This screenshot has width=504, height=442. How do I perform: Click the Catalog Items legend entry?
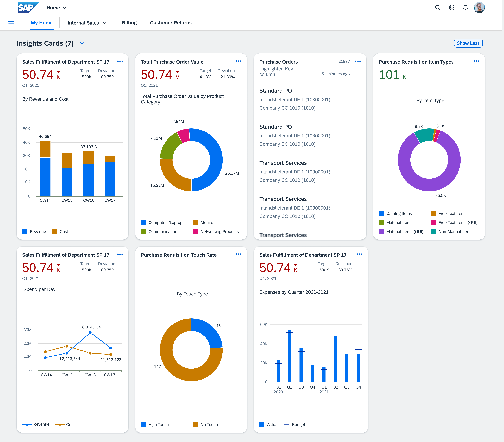click(x=395, y=214)
